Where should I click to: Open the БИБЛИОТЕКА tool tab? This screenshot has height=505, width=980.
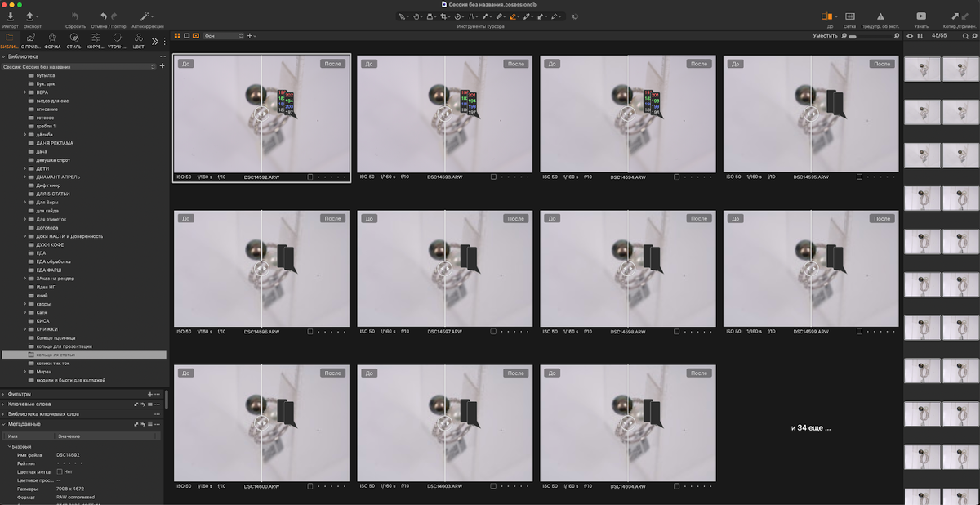(x=9, y=40)
